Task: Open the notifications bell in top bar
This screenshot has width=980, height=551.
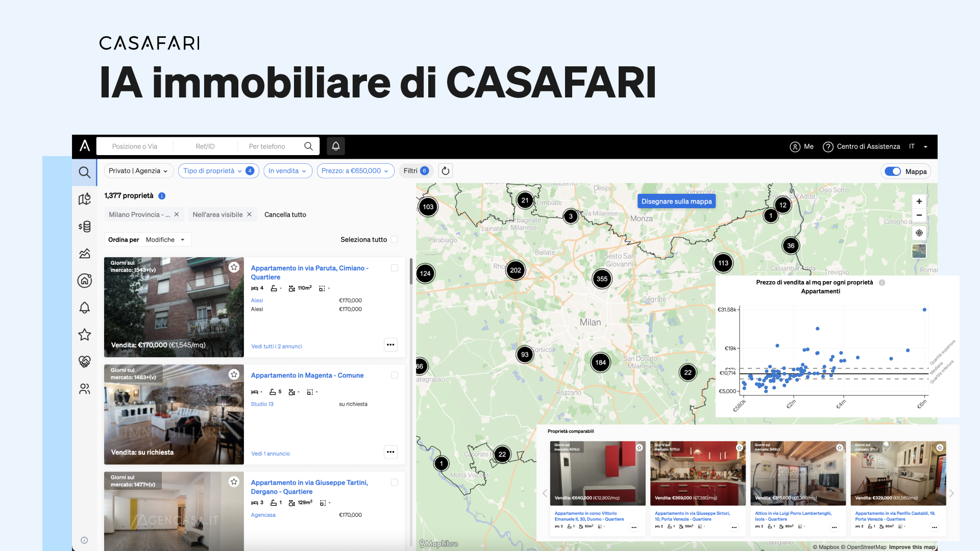Action: [x=336, y=146]
